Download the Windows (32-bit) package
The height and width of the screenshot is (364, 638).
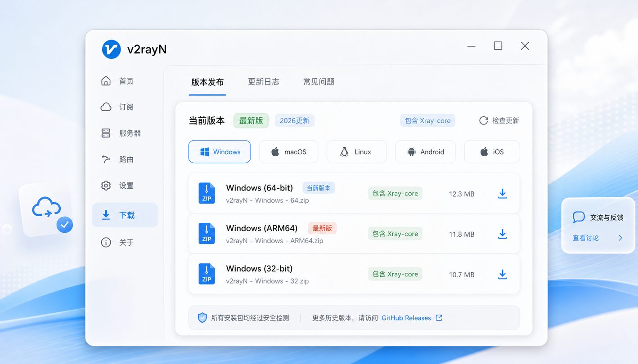tap(503, 275)
